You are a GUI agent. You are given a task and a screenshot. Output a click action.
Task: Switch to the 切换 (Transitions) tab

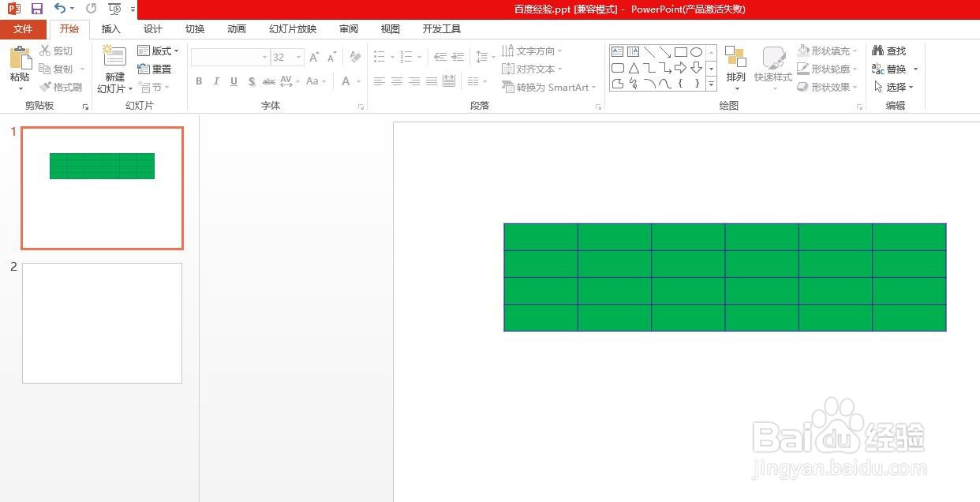195,29
